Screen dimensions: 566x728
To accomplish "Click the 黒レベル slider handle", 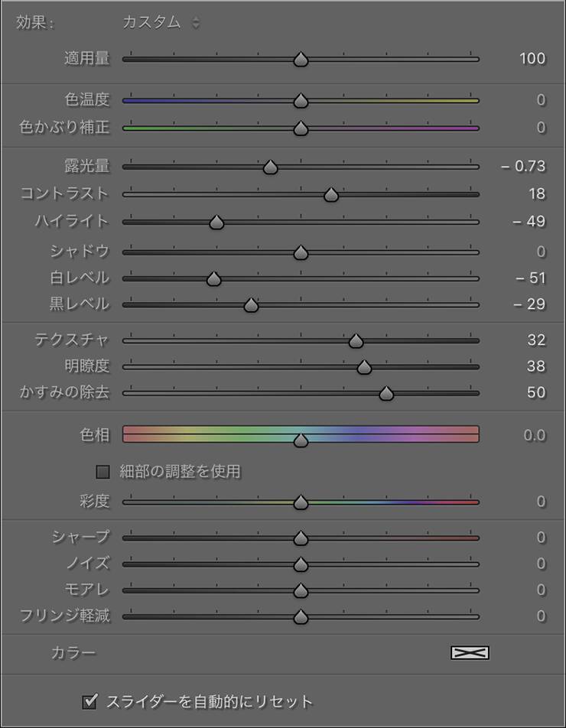I will pos(251,305).
